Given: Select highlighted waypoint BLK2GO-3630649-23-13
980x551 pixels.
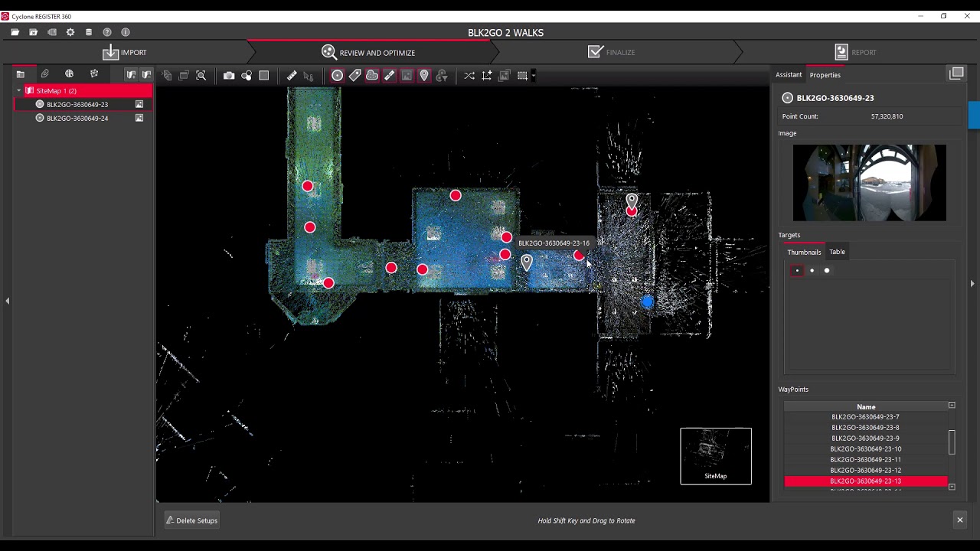Looking at the screenshot, I should point(865,481).
